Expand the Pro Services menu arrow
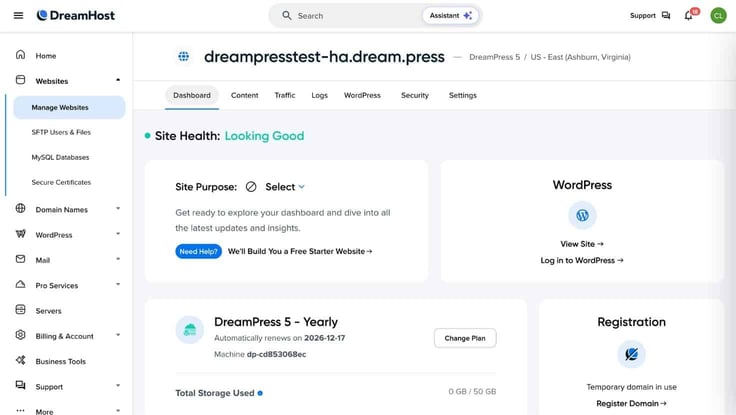Viewport: 736px width, 415px height. pyautogui.click(x=118, y=284)
